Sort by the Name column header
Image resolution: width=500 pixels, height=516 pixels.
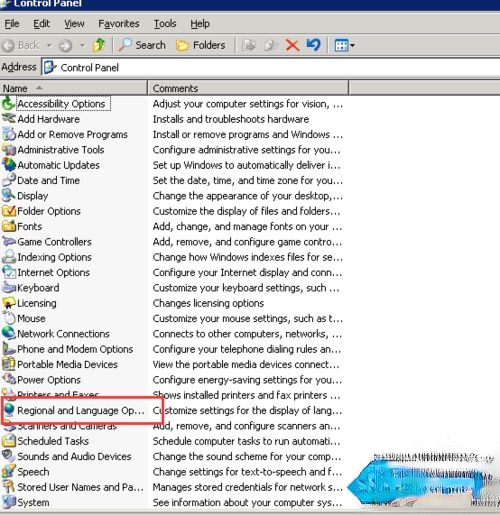click(73, 88)
